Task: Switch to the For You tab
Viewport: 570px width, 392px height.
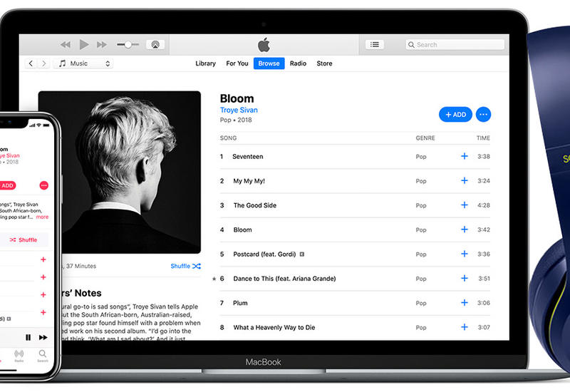Action: 237,63
